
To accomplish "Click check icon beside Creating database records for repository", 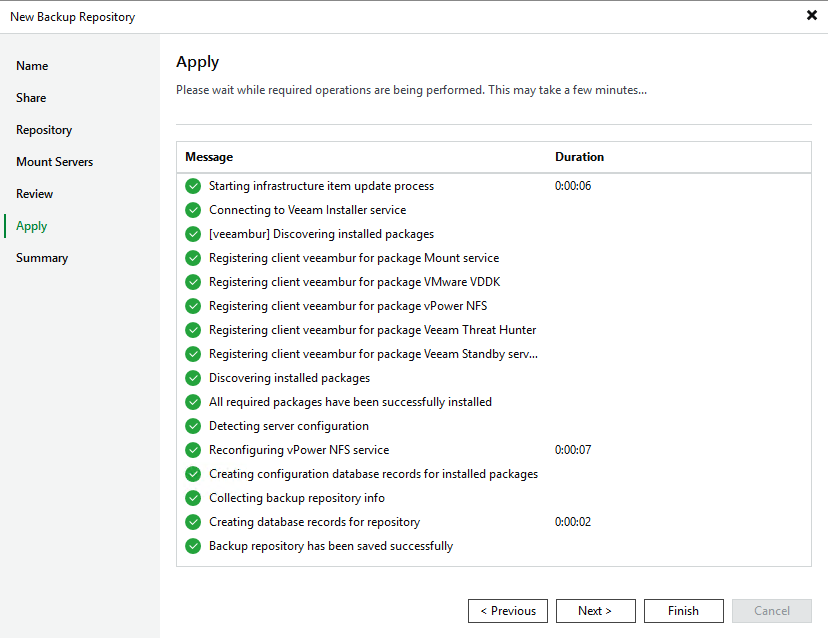I will coord(193,522).
